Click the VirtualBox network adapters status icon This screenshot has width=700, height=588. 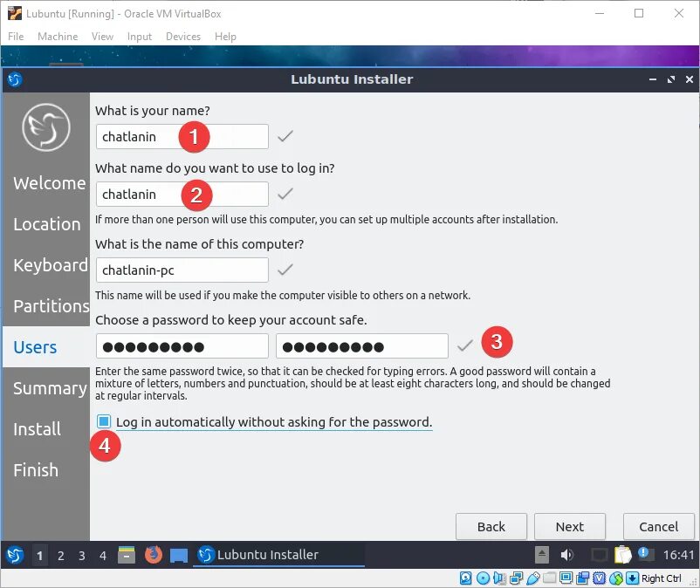tap(516, 578)
